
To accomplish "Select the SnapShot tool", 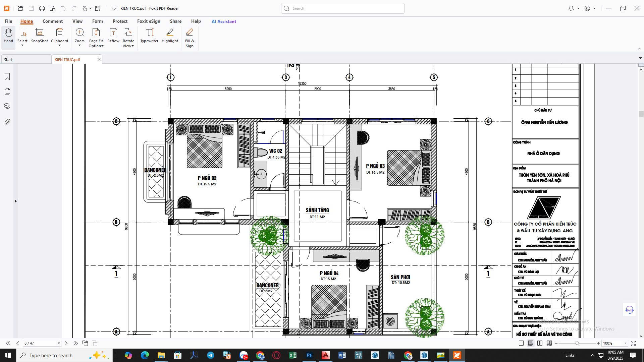I will [x=40, y=36].
